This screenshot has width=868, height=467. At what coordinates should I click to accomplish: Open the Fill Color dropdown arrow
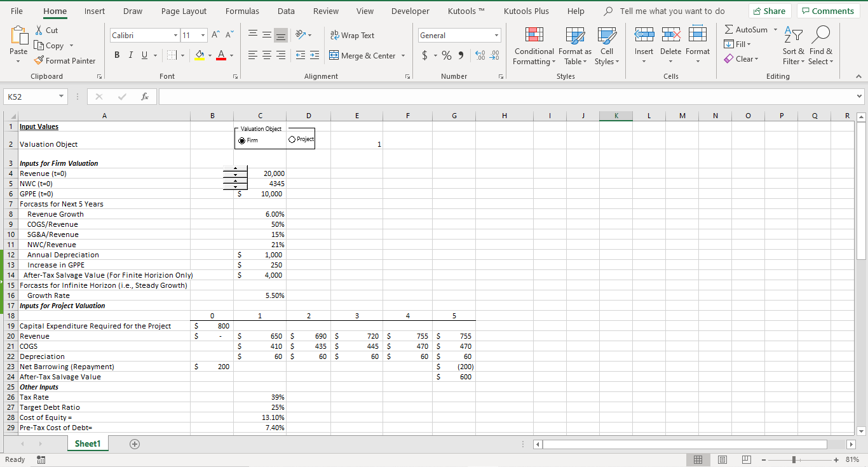[210, 56]
